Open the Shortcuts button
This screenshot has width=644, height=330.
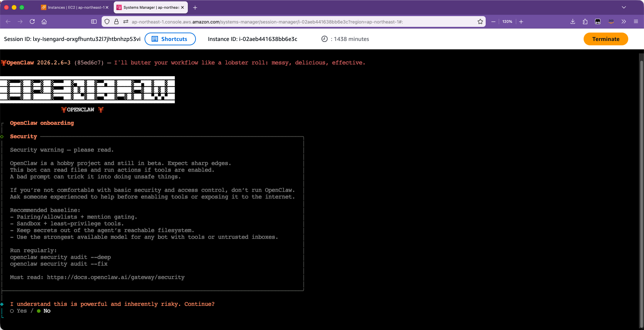[170, 39]
